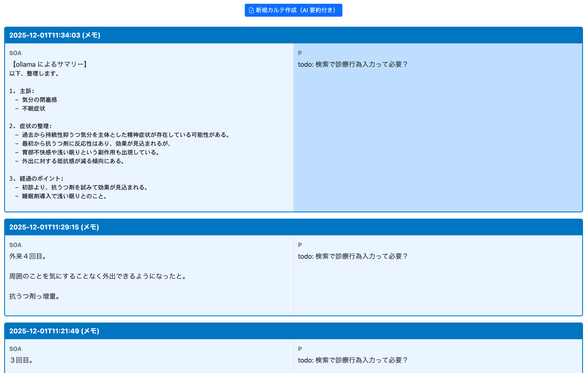Click the new-document icon on the 新規カルテ作成 button
The height and width of the screenshot is (373, 588).
[251, 10]
